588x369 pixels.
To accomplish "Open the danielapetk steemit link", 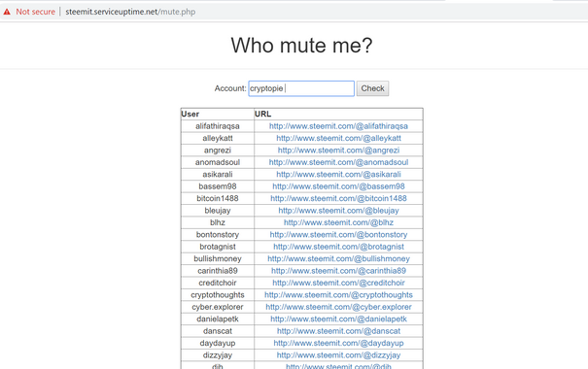I will tap(338, 319).
